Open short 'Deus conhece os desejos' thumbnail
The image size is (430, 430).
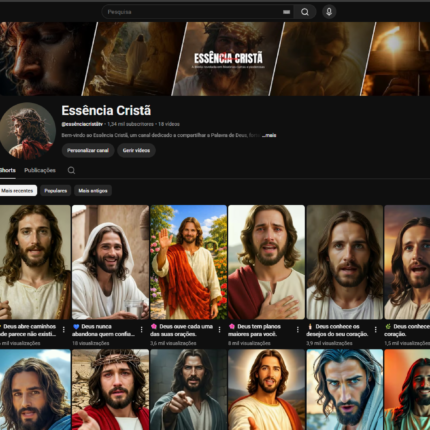(x=345, y=262)
